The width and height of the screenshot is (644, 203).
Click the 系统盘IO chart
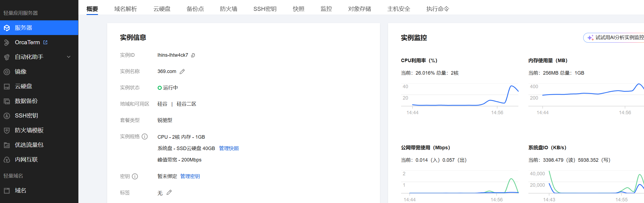tap(586, 182)
